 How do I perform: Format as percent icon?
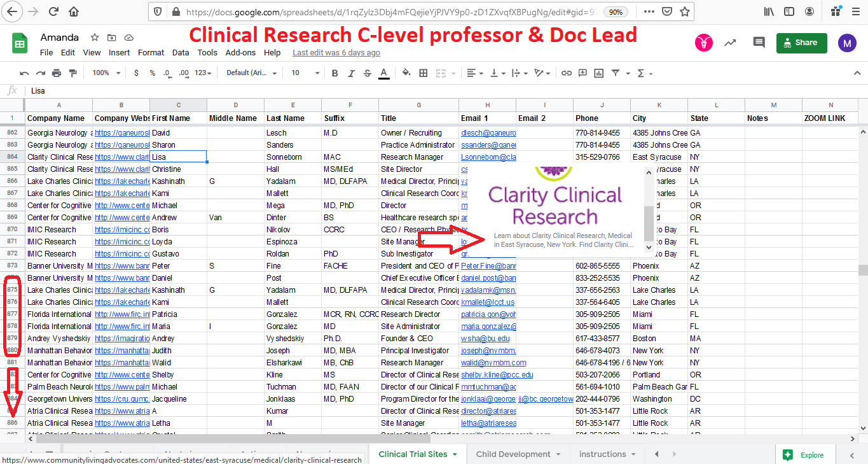[x=152, y=73]
